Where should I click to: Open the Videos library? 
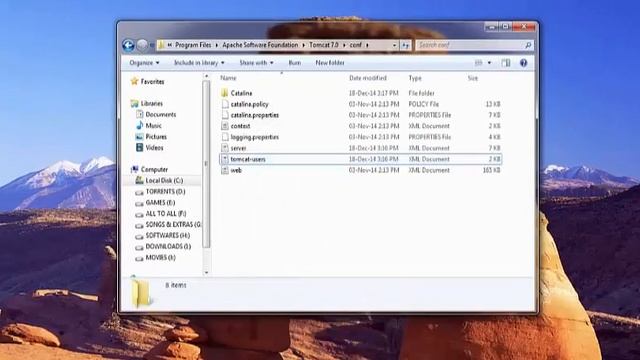pyautogui.click(x=154, y=148)
